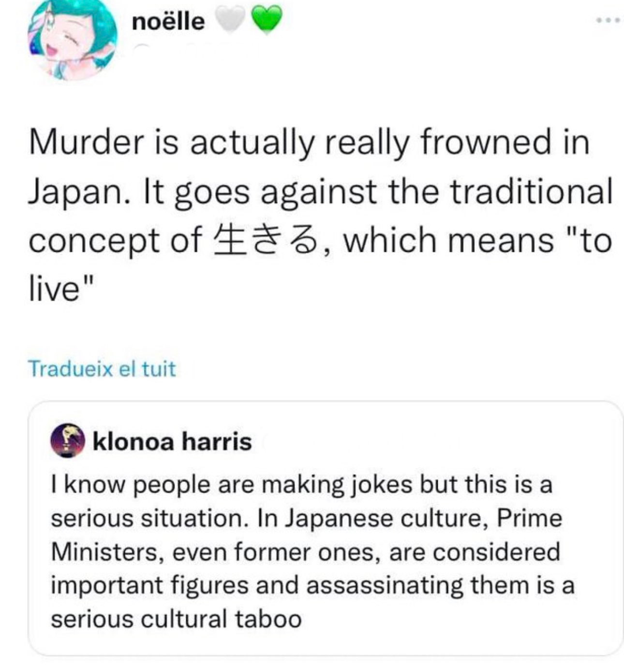The image size is (624, 672).
Task: Click the green heart emoji beside noëlle
Action: click(x=266, y=21)
